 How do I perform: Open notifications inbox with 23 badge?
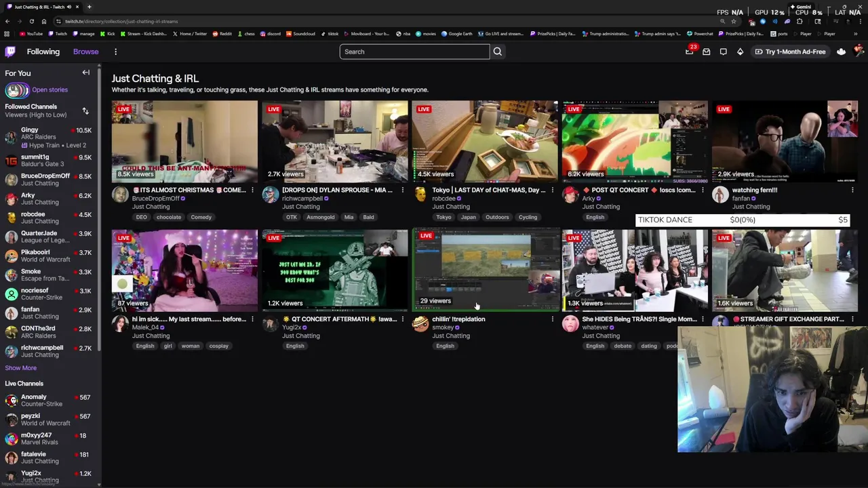point(689,52)
